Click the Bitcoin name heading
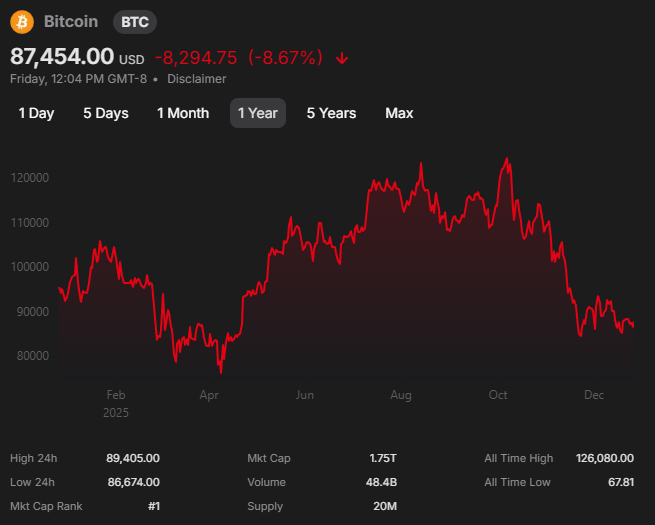Image resolution: width=655 pixels, height=525 pixels. point(71,22)
